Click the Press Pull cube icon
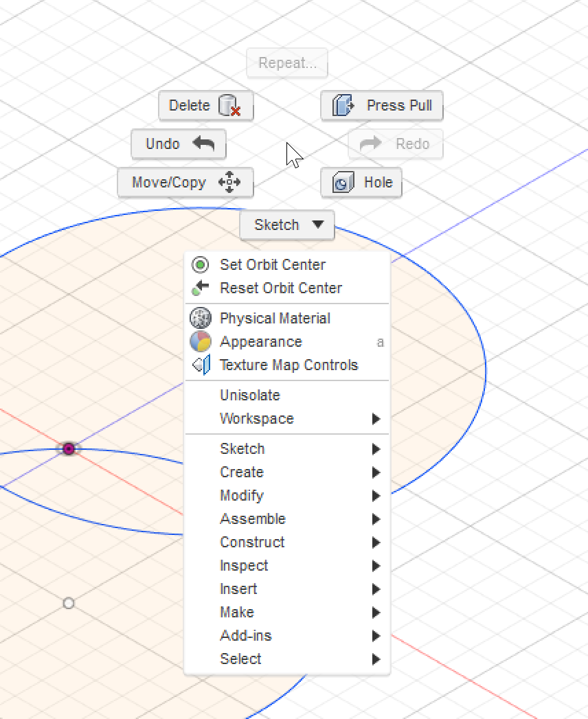The width and height of the screenshot is (588, 719). pyautogui.click(x=343, y=106)
